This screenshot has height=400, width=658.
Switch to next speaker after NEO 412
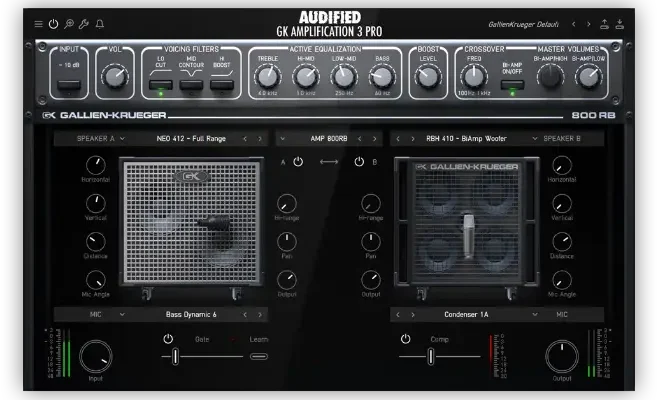[x=259, y=139]
